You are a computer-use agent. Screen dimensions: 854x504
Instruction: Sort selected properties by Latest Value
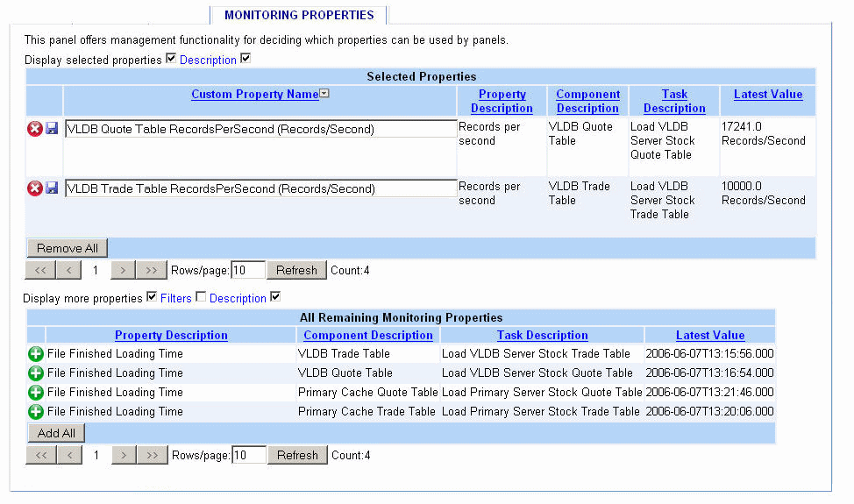tap(768, 94)
